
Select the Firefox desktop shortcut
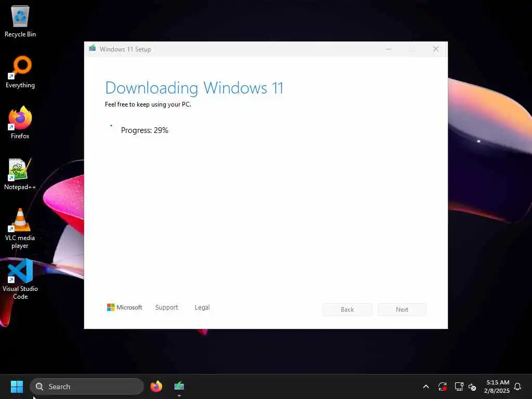point(20,123)
